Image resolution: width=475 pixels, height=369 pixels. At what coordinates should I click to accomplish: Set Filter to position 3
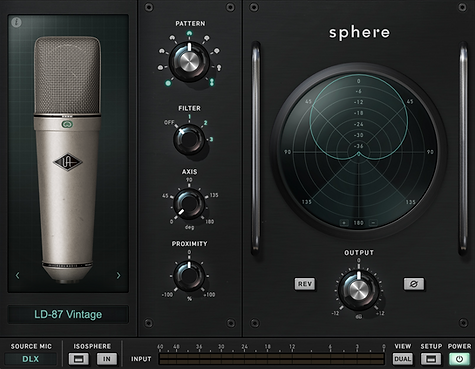point(211,139)
